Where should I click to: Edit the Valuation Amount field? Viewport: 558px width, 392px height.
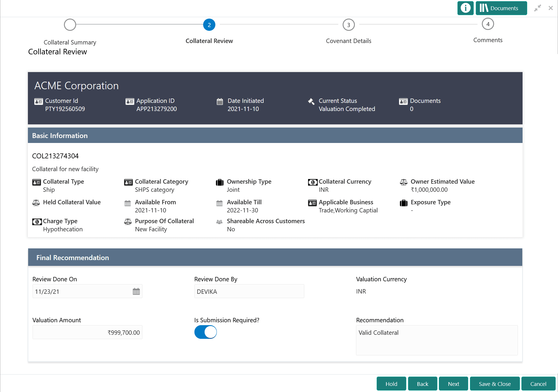[x=87, y=332]
